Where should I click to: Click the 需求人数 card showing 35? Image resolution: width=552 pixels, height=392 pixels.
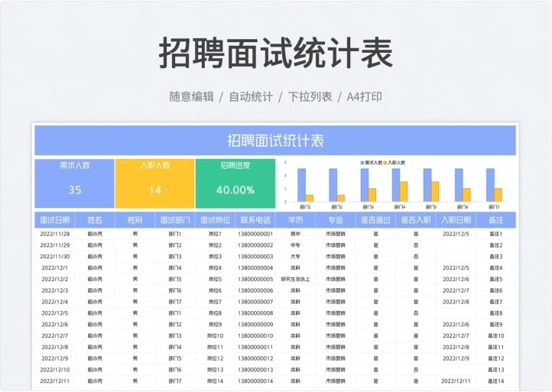coord(74,183)
